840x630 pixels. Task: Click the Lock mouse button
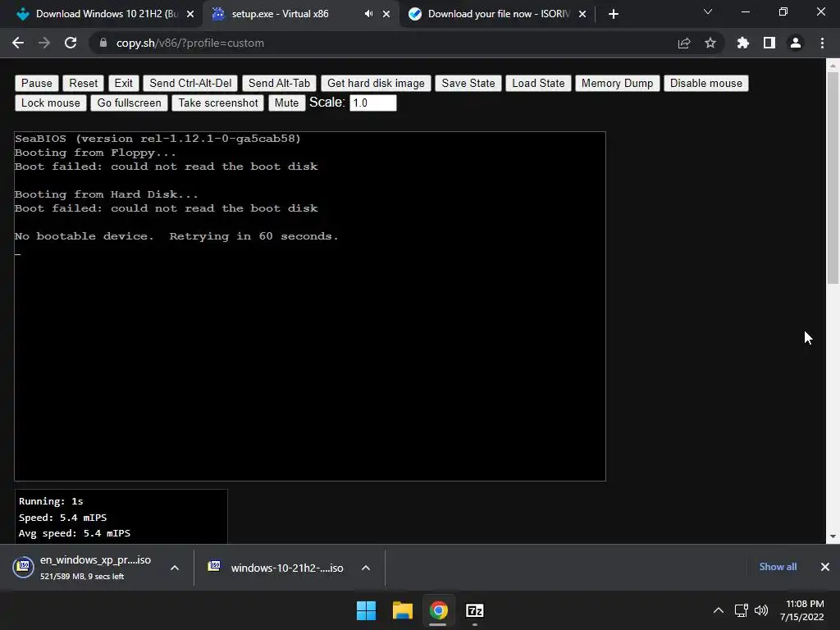(50, 103)
